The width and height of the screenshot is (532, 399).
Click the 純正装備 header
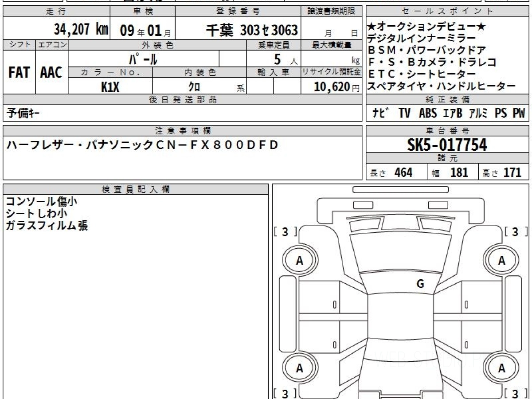click(x=448, y=100)
